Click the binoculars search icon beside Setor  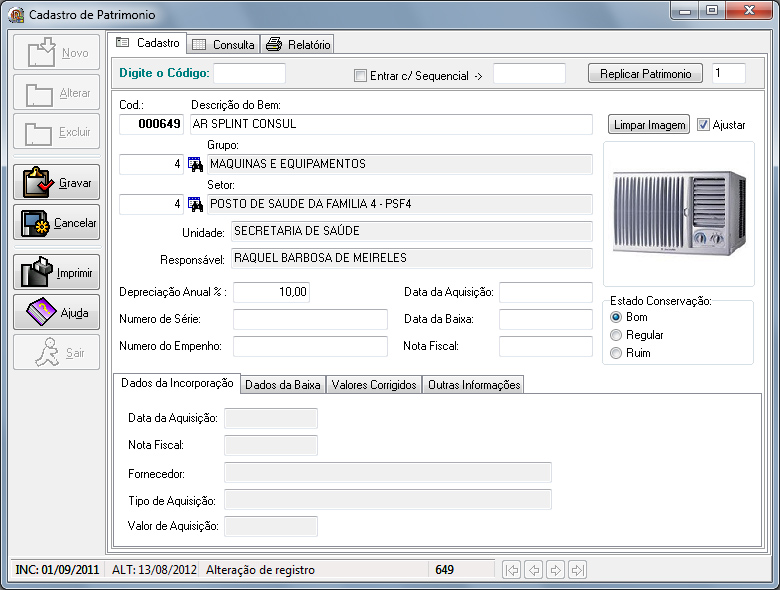tap(196, 204)
